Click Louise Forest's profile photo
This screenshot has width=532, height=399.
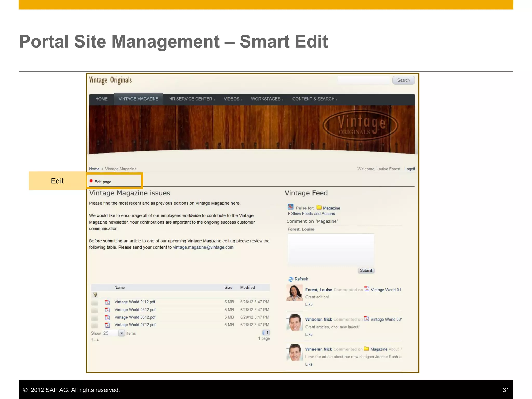295,293
